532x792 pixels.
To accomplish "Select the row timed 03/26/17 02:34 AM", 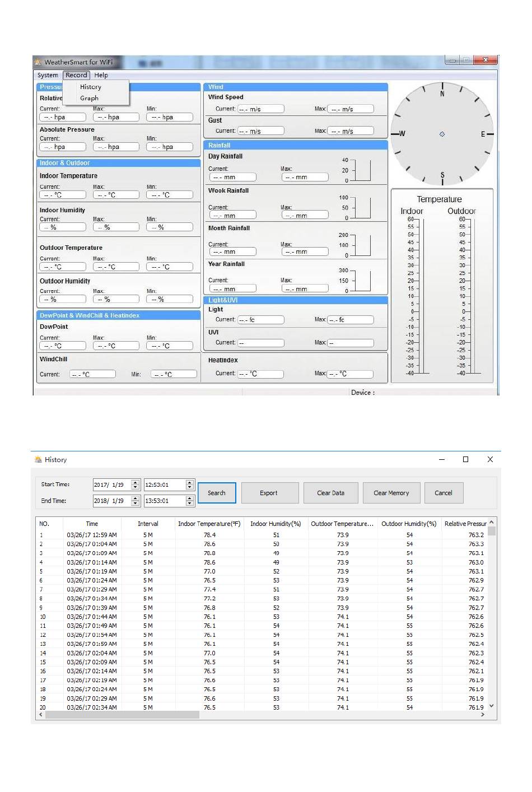I will pyautogui.click(x=262, y=707).
